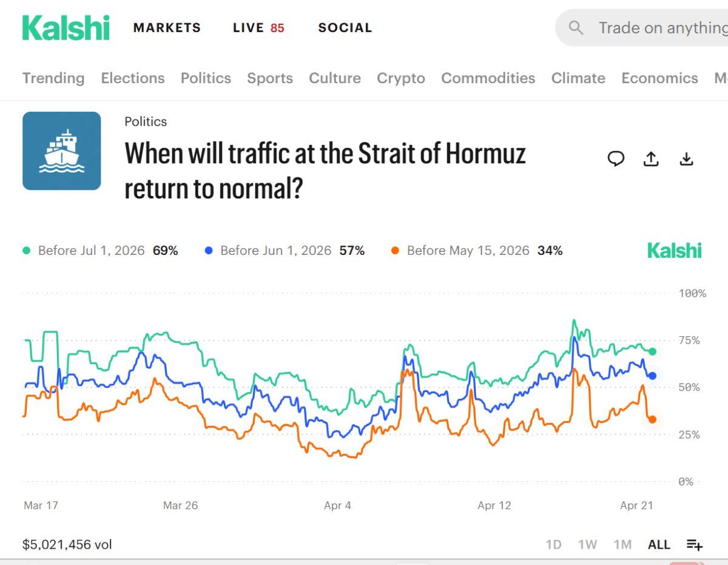Select the 1M time range
728x565 pixels.
(622, 544)
